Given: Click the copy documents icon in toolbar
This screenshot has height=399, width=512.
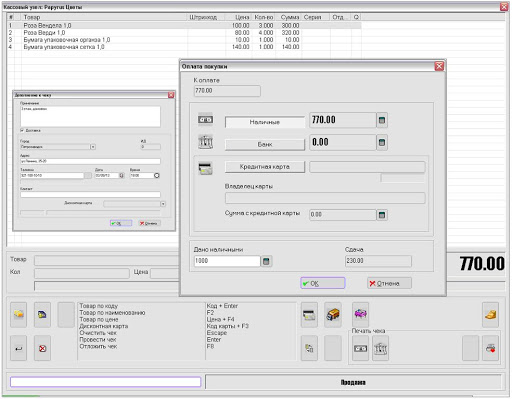Looking at the screenshot, I should pyautogui.click(x=309, y=348).
